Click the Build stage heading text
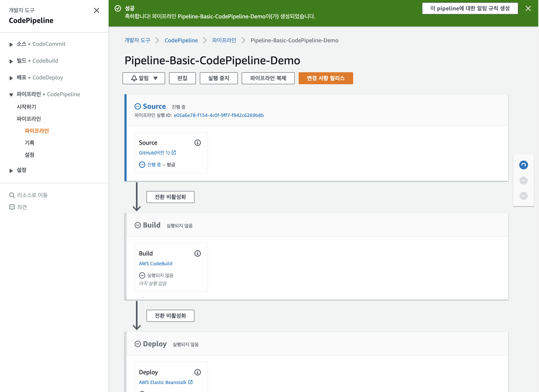This screenshot has height=392, width=539. click(x=152, y=225)
